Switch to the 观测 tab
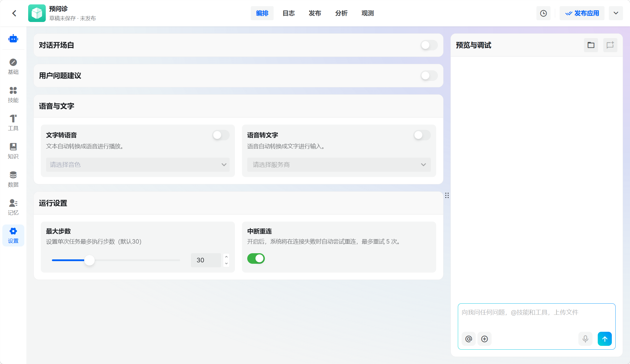The image size is (630, 364). coord(368,13)
